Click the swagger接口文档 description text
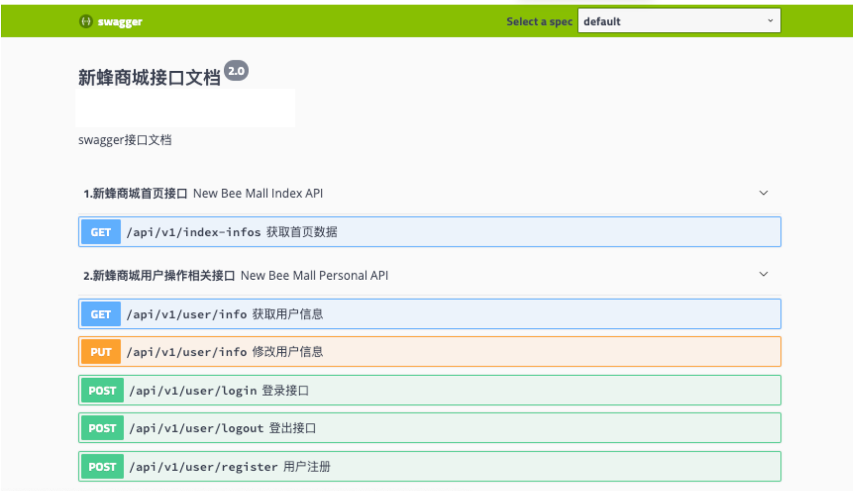This screenshot has height=491, width=868. pyautogui.click(x=125, y=140)
